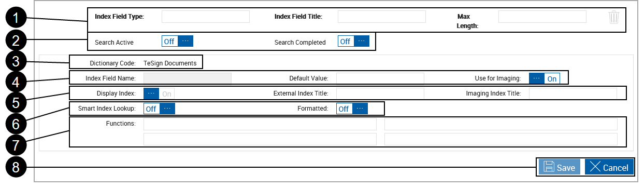Click the External Index Title field
644x188 pixels.
pyautogui.click(x=380, y=93)
